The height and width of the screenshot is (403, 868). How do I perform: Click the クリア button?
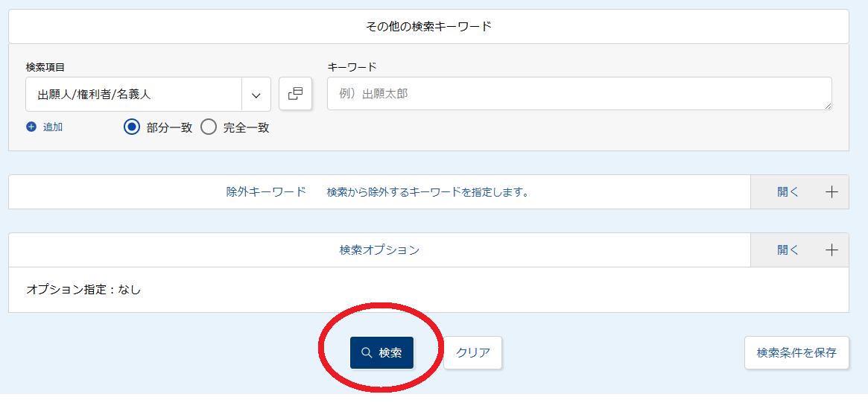(x=473, y=352)
